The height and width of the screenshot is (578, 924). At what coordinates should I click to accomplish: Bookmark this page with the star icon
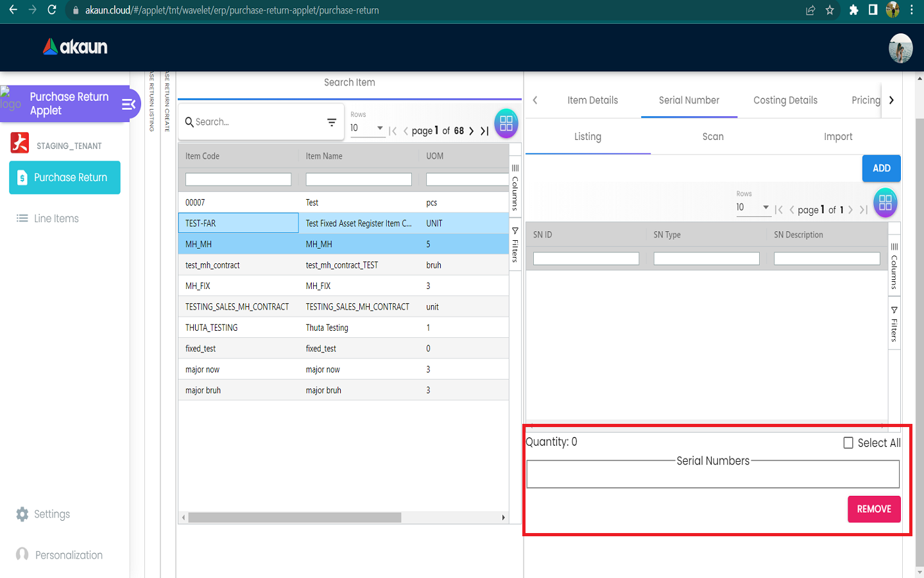830,10
